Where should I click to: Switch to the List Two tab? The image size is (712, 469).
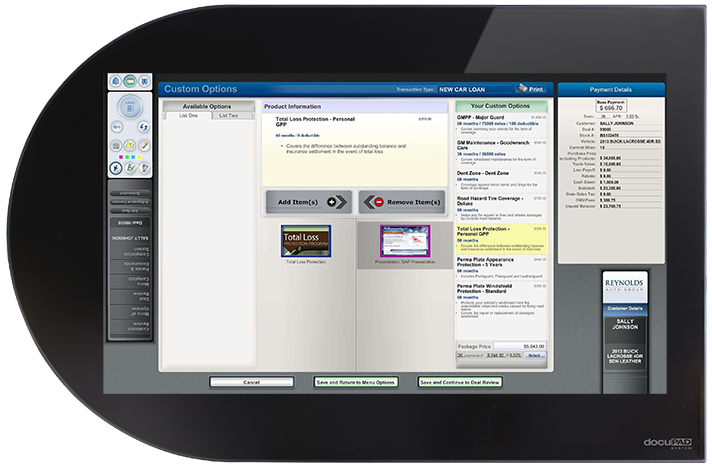(229, 116)
